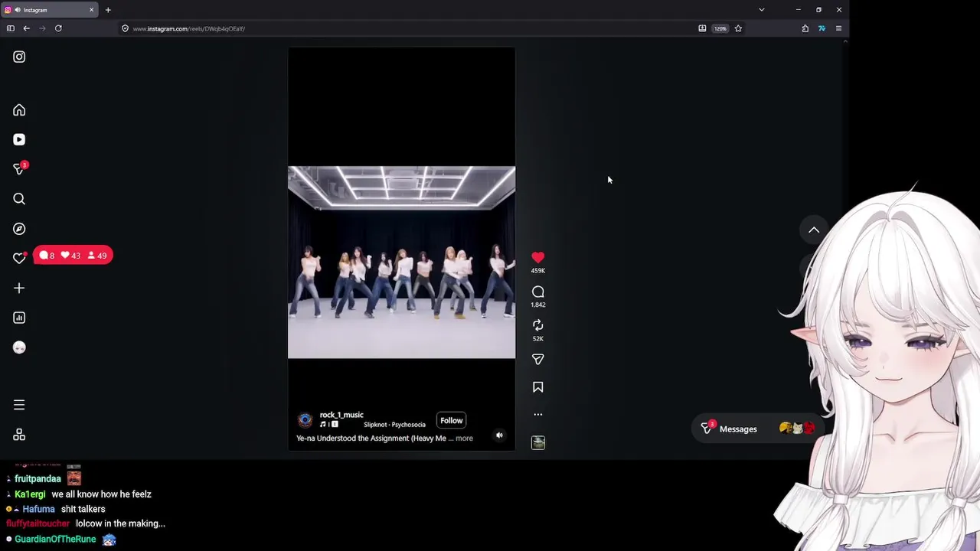Repost the reel with arrows icon
The height and width of the screenshot is (551, 980).
538,325
